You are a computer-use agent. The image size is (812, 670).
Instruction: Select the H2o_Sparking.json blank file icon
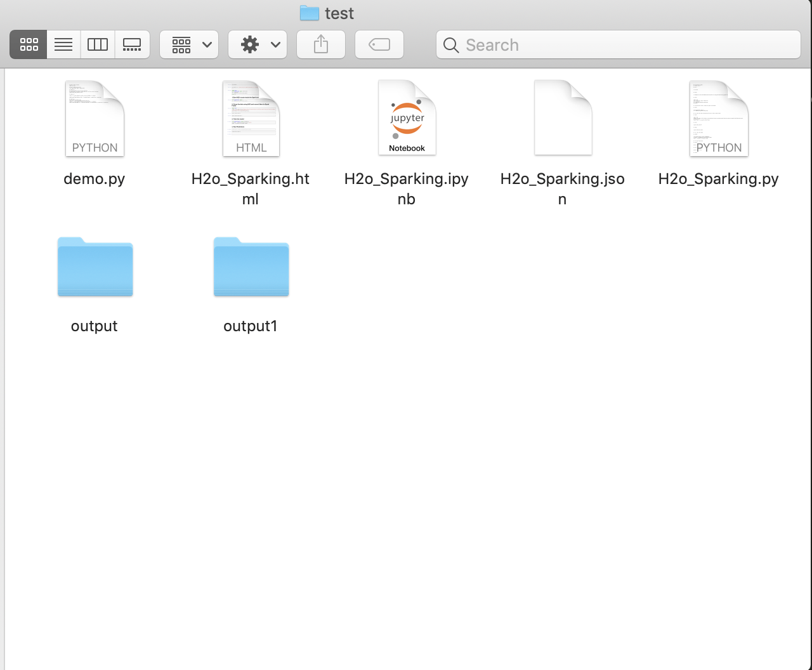click(x=563, y=118)
